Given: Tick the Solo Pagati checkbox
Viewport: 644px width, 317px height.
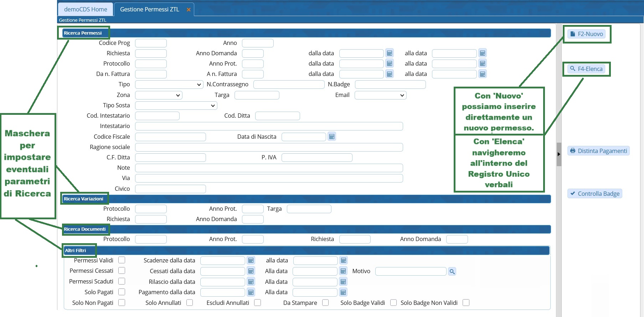Looking at the screenshot, I should coord(122,292).
